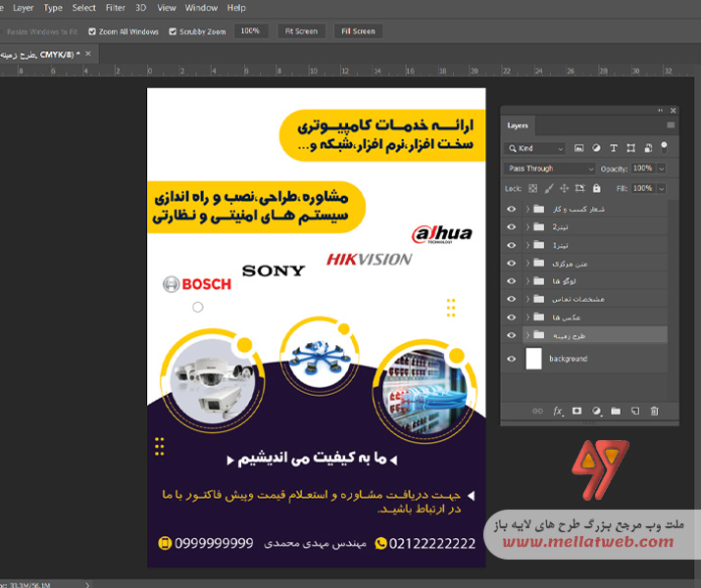701x588 pixels.
Task: Filter layers by adjustment layers icon
Action: pos(596,148)
